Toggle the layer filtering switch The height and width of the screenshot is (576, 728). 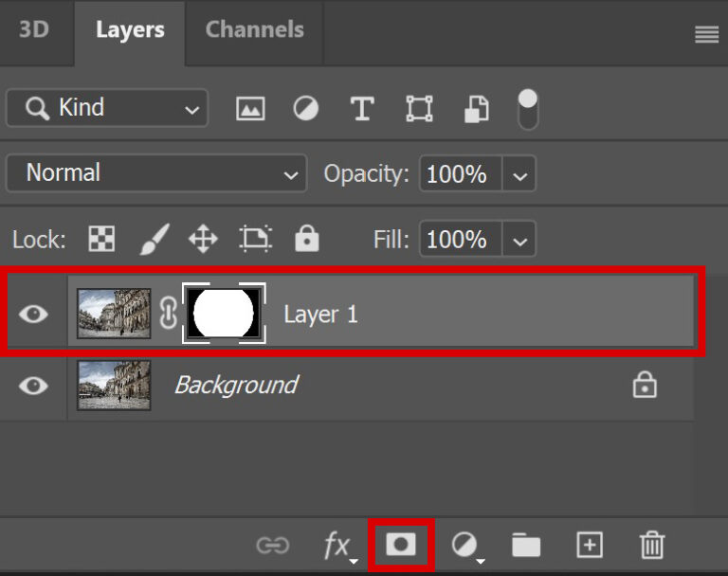coord(527,109)
